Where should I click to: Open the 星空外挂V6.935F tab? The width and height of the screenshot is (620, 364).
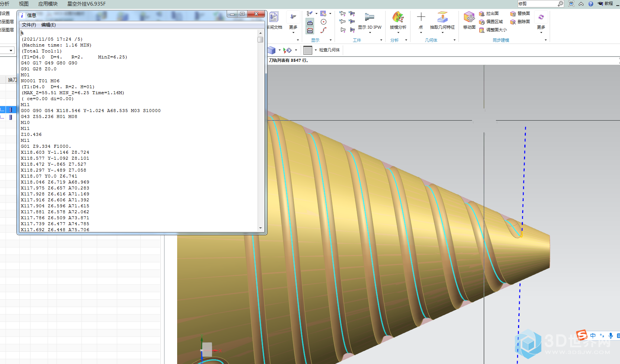click(86, 4)
